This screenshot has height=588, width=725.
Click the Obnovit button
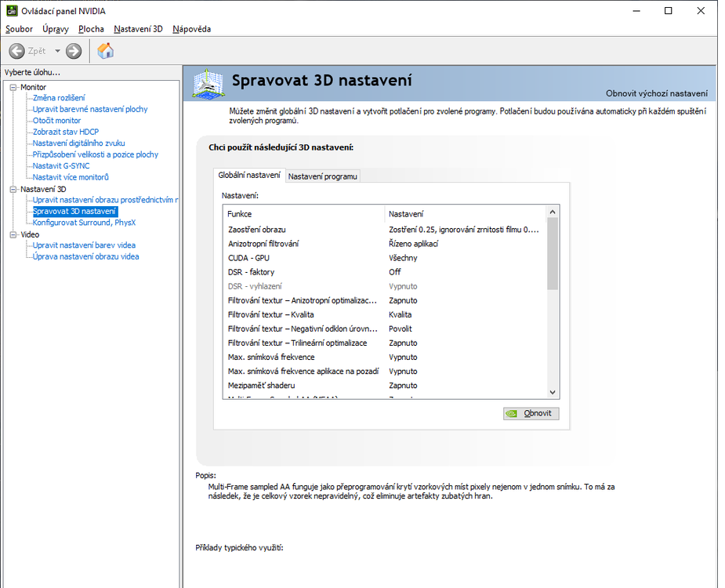[x=531, y=413]
